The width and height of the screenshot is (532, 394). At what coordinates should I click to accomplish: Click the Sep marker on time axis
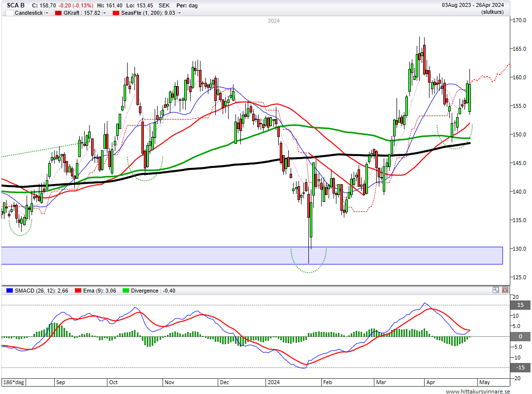coord(61,382)
